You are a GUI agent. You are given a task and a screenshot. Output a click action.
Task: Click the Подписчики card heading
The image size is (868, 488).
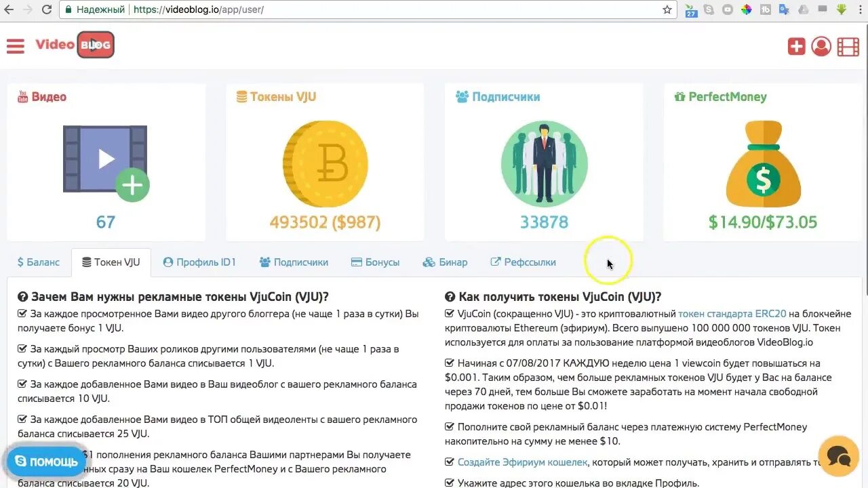[498, 97]
